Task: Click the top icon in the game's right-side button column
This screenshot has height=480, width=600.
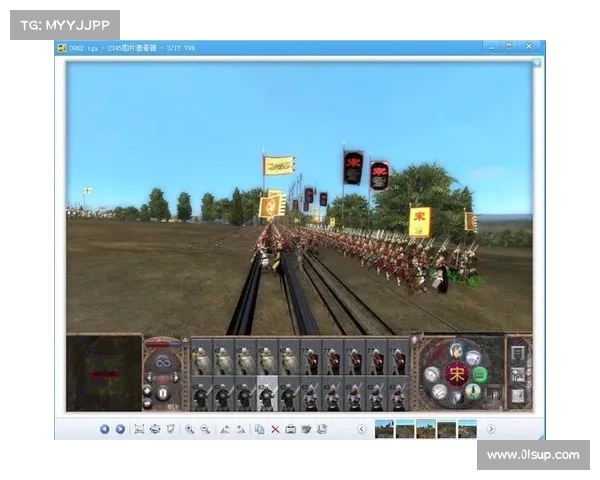Action: (x=518, y=353)
